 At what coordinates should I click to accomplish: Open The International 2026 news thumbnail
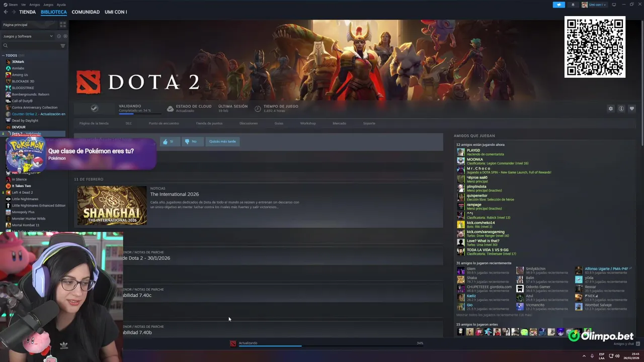point(112,205)
